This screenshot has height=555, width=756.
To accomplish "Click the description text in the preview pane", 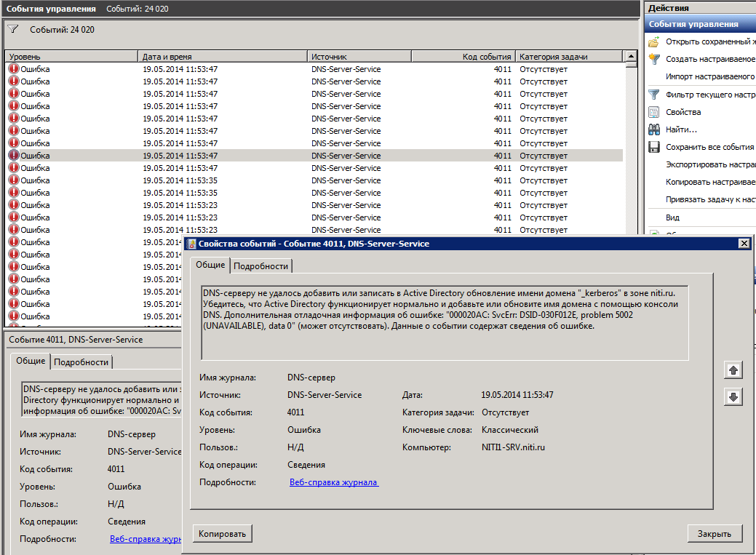I will 102,400.
